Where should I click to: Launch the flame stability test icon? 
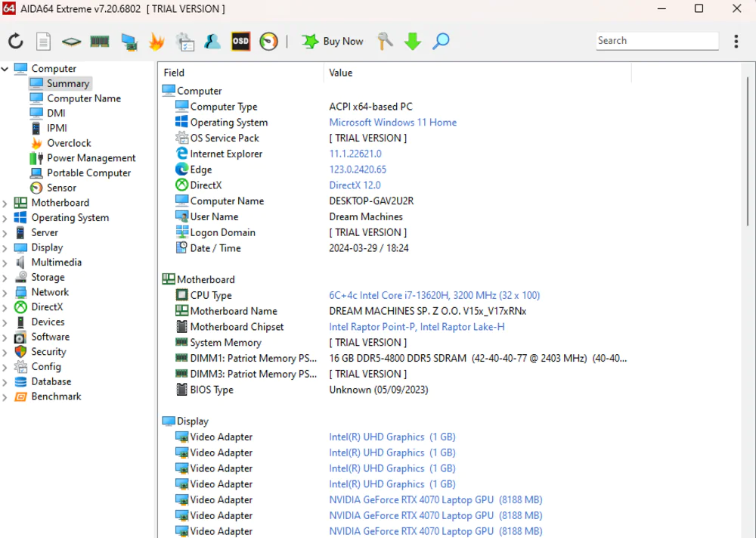point(156,42)
